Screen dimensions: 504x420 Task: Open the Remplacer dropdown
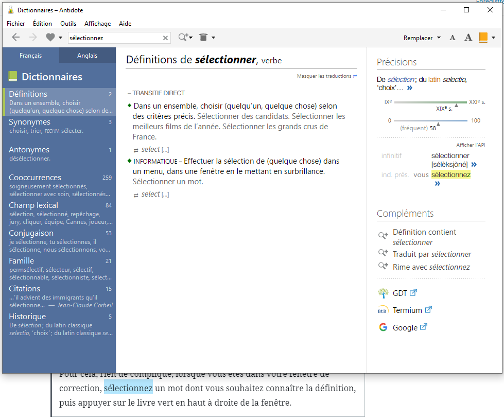click(x=422, y=38)
